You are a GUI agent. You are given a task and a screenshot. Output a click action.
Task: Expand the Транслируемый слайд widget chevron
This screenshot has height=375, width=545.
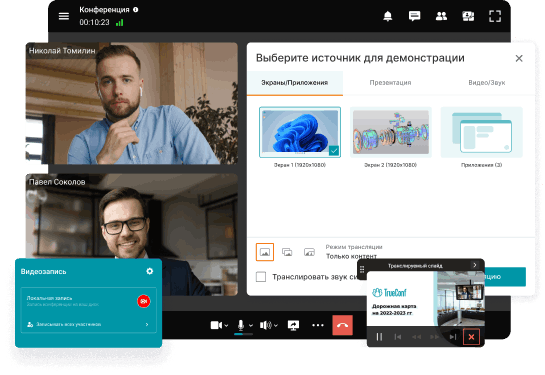coord(475,265)
